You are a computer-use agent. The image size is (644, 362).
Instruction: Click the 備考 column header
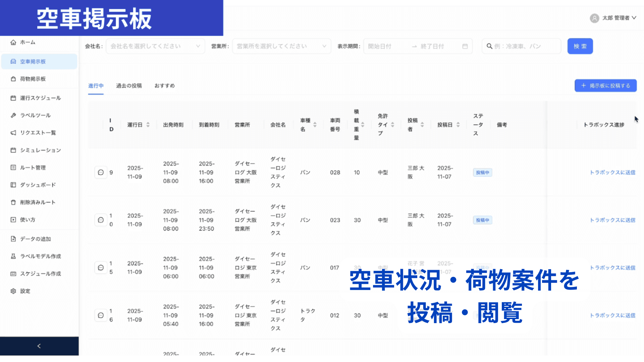click(502, 125)
